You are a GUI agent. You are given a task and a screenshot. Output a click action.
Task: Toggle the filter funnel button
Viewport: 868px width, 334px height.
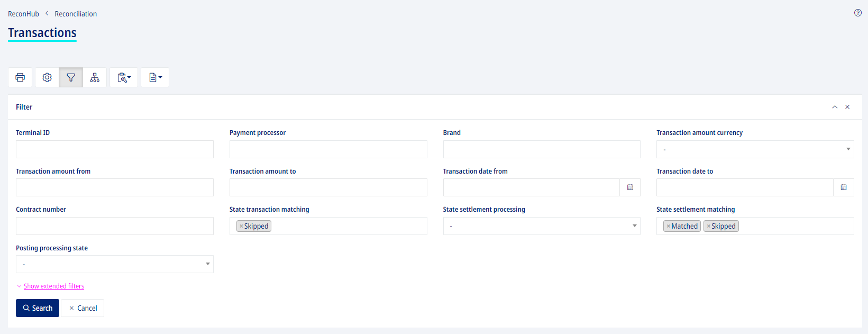(71, 77)
